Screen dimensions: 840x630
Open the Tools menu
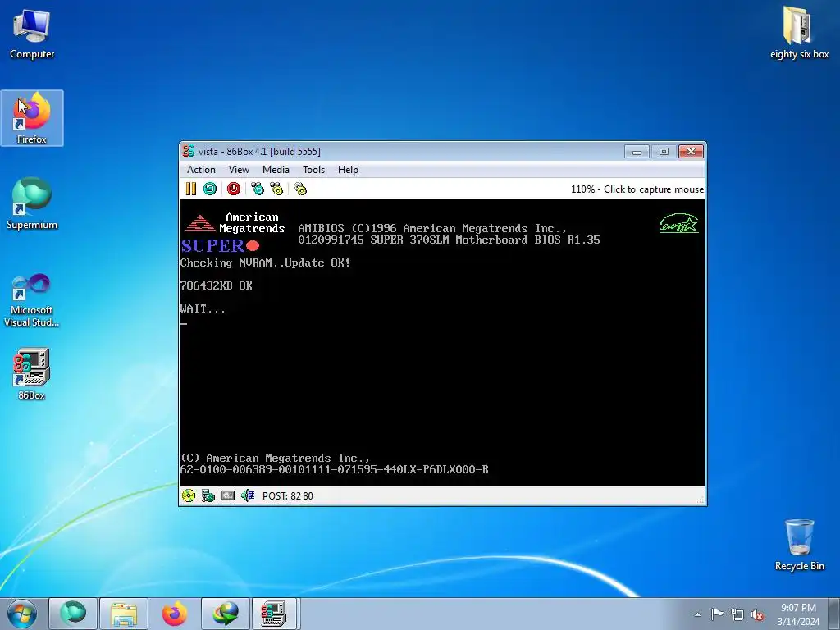313,169
